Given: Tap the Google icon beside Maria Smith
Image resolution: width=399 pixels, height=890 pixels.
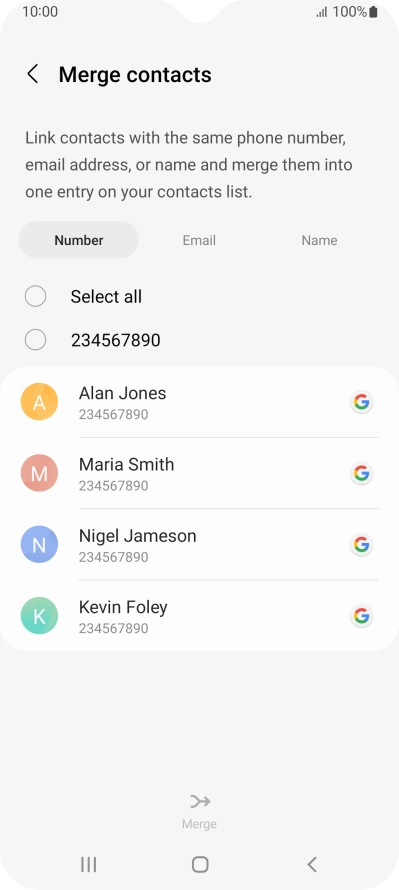Looking at the screenshot, I should (x=362, y=473).
